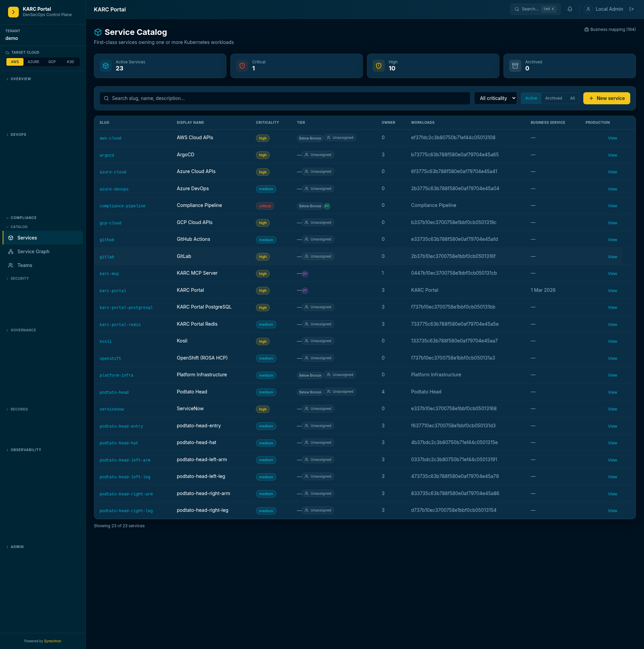This screenshot has height=649, width=644.
Task: Click the global Search Cmd K box
Action: tap(535, 9)
